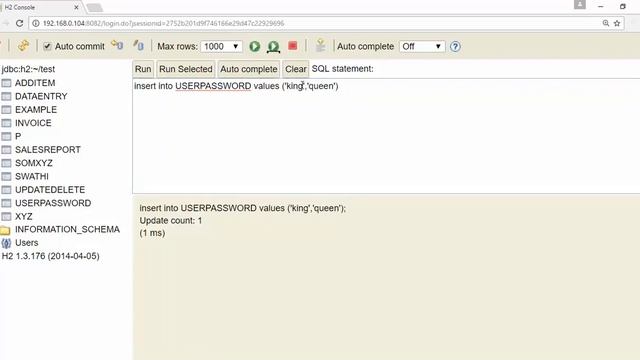Viewport: 640px width, 360px height.
Task: Click the rollback icon in toolbar
Action: tap(118, 45)
